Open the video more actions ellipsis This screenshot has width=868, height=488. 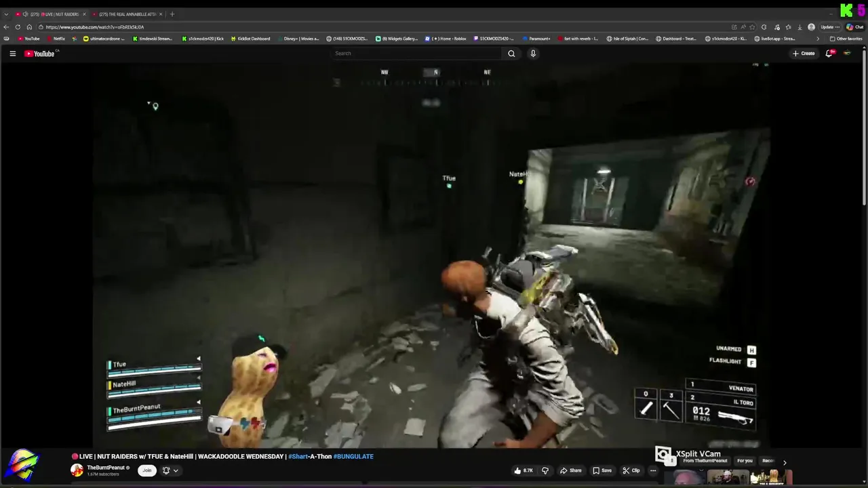click(x=653, y=470)
